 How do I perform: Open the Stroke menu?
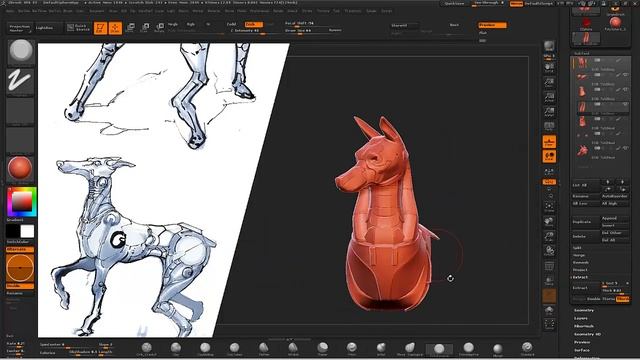[x=307, y=11]
